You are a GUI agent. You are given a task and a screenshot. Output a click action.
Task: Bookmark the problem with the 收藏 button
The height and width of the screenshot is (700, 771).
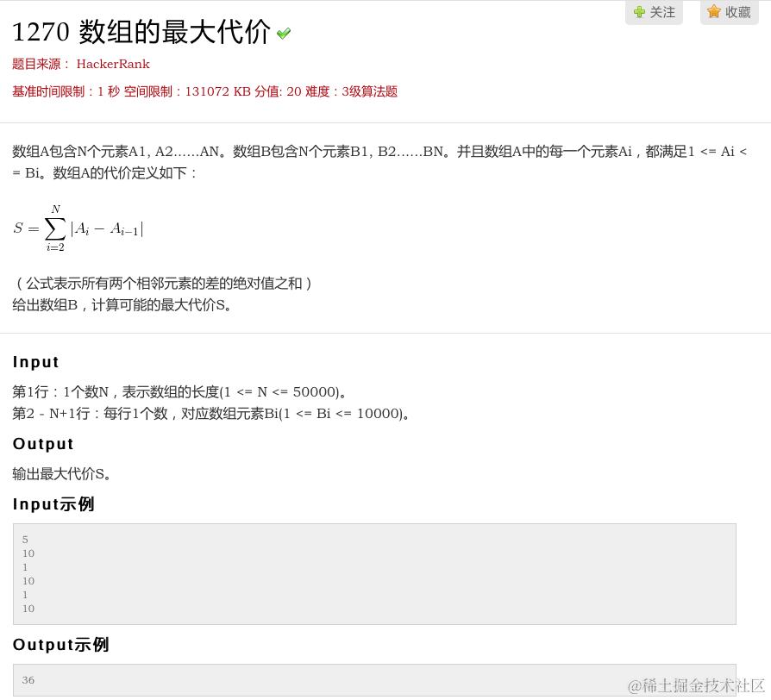(730, 12)
